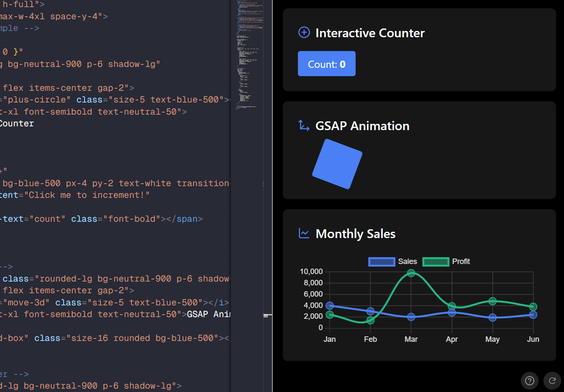Click the rotated blue GSAP animation box
Image resolution: width=564 pixels, height=392 pixels.
tap(337, 164)
